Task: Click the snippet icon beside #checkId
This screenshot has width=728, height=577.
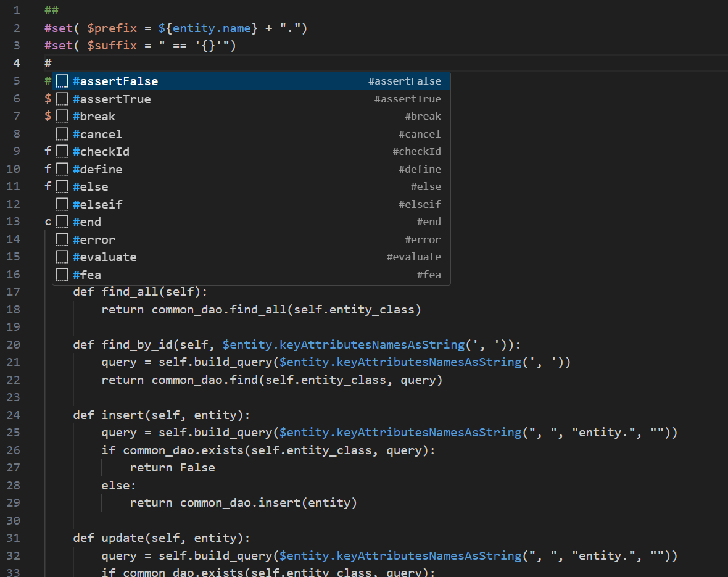Action: click(62, 152)
